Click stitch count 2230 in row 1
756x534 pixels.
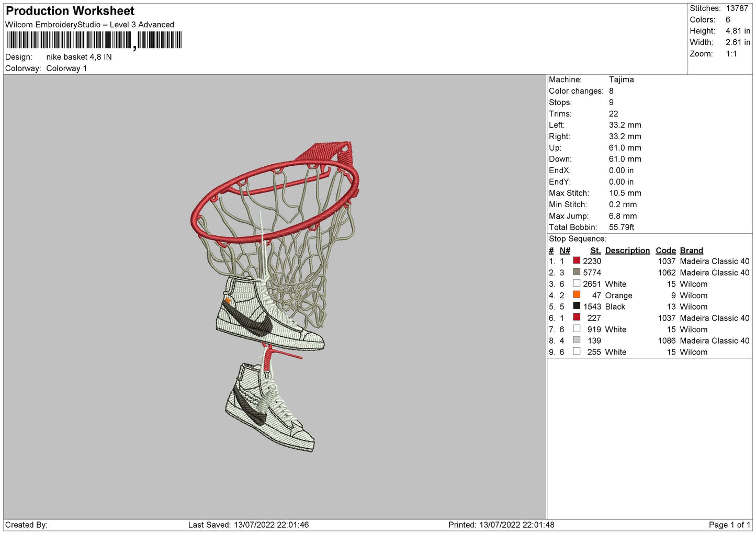[x=592, y=262]
